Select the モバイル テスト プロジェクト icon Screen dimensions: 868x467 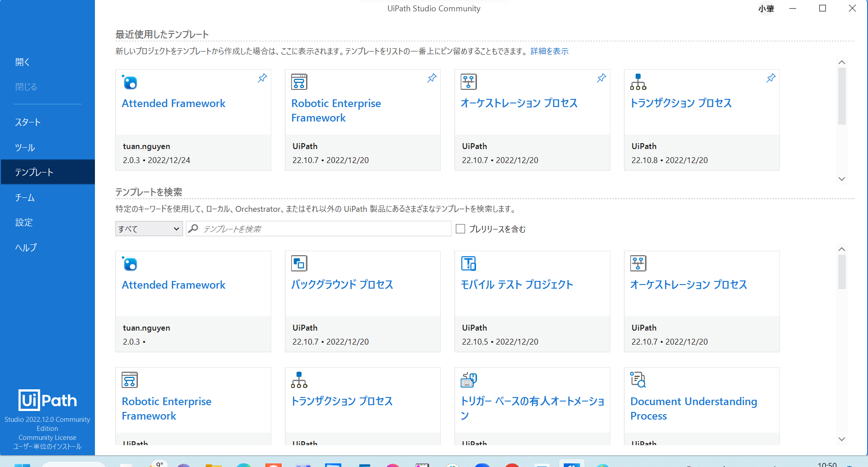tap(469, 263)
